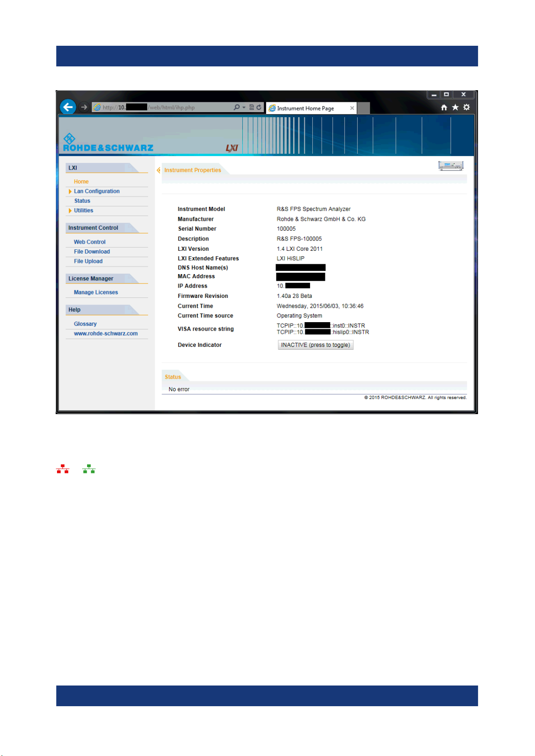This screenshot has height=756, width=535.
Task: Refresh the page with reload icon
Action: coord(259,107)
